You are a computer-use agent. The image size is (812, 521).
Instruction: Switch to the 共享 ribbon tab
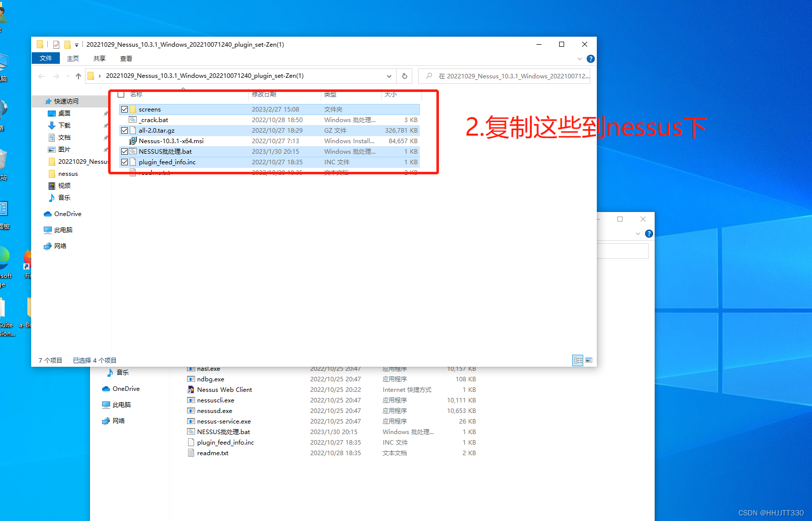point(100,58)
